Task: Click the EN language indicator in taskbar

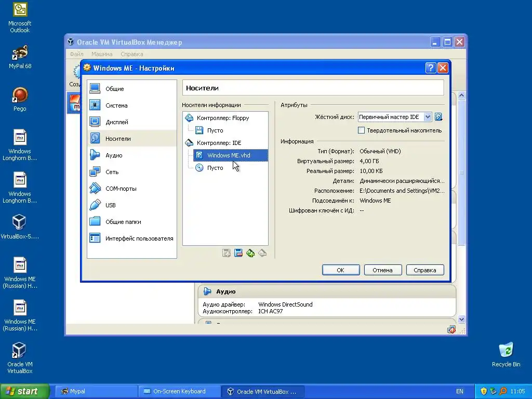Action: point(459,391)
